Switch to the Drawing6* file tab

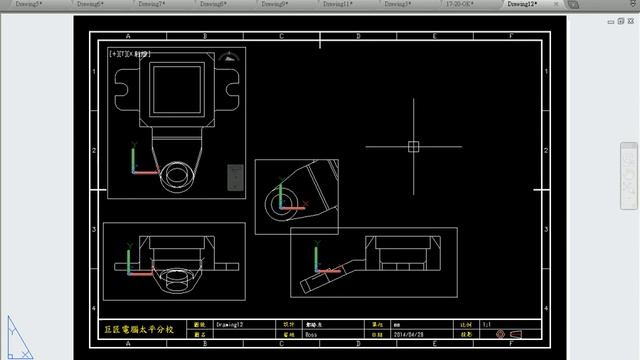(x=91, y=4)
